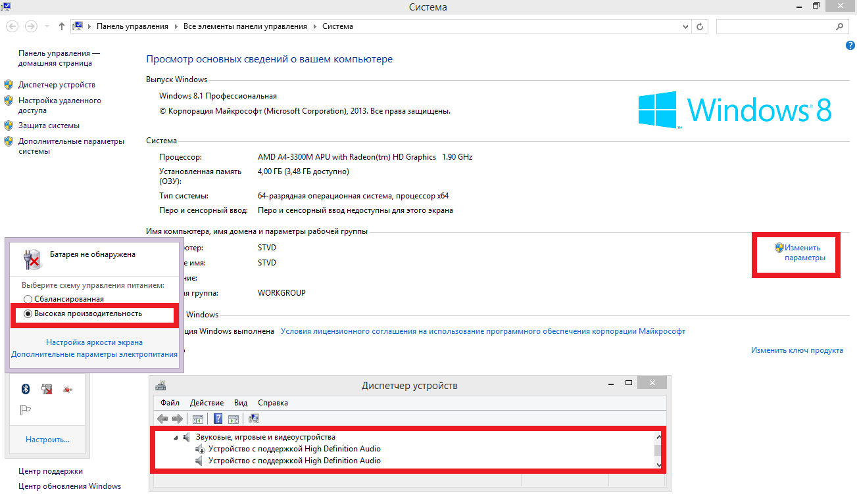Click the Все элементы панели управления breadcrumb
857x504 pixels.
tap(245, 26)
